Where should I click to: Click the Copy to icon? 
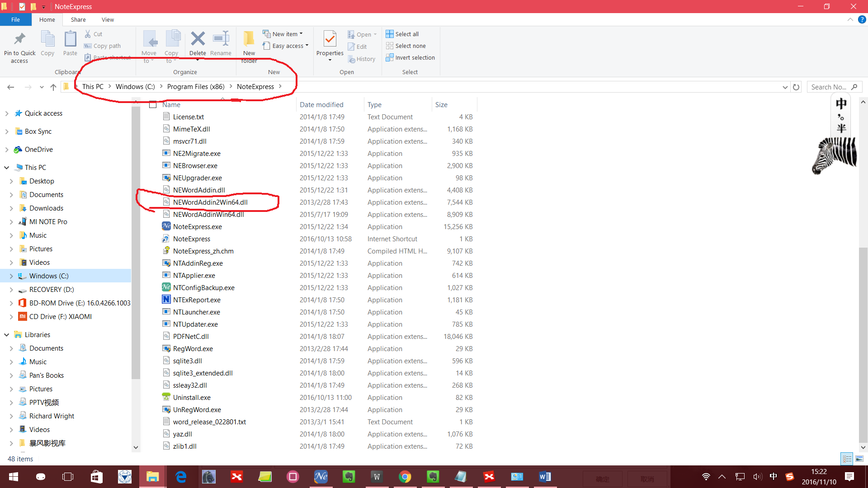click(x=172, y=39)
